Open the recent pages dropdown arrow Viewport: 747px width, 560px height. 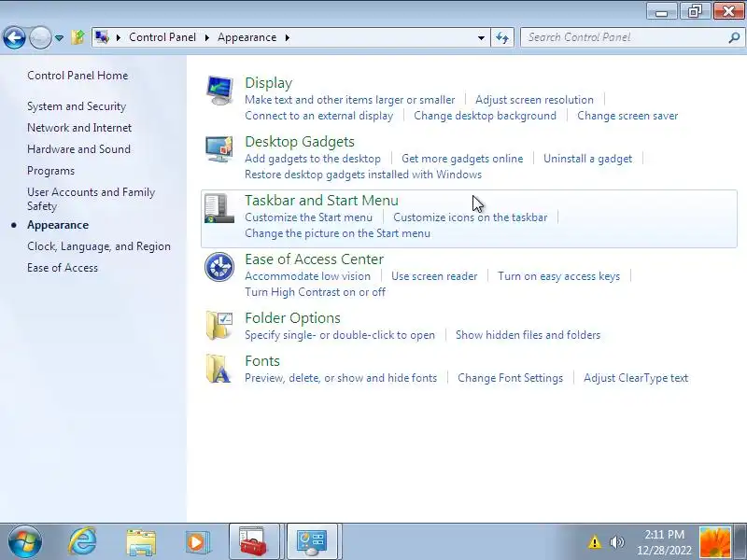pyautogui.click(x=59, y=37)
